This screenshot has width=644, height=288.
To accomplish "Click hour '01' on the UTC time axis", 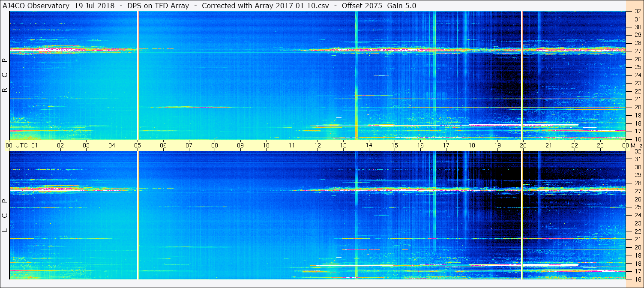I will click(x=35, y=145).
